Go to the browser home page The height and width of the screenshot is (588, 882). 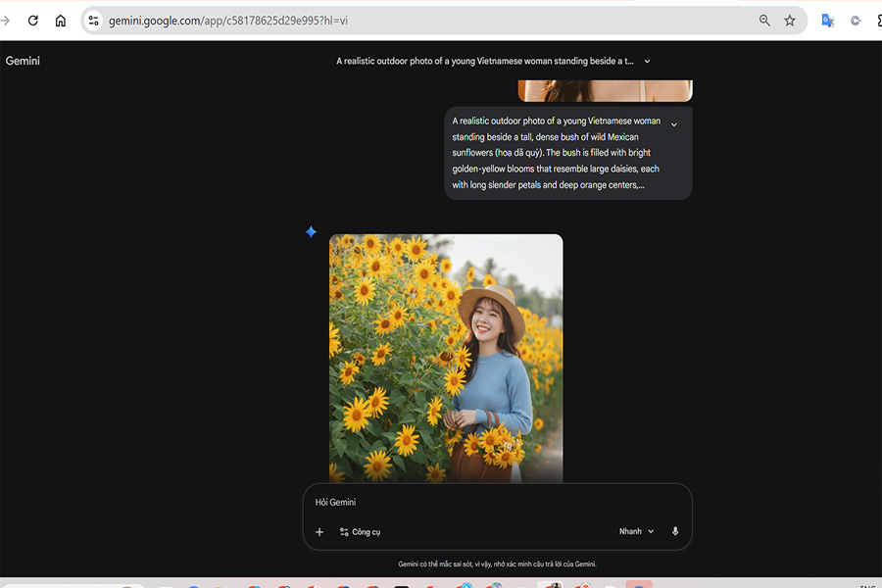(61, 21)
